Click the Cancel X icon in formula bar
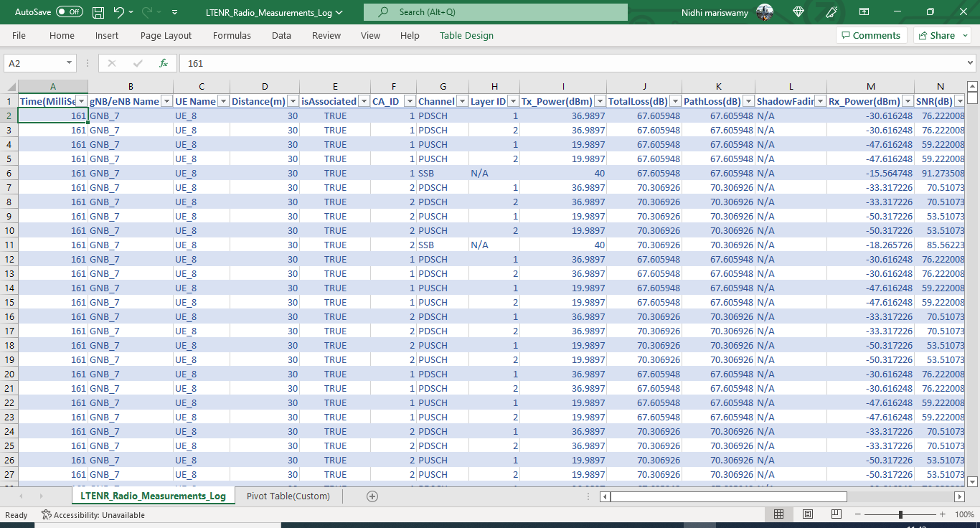This screenshot has width=980, height=528. 111,63
